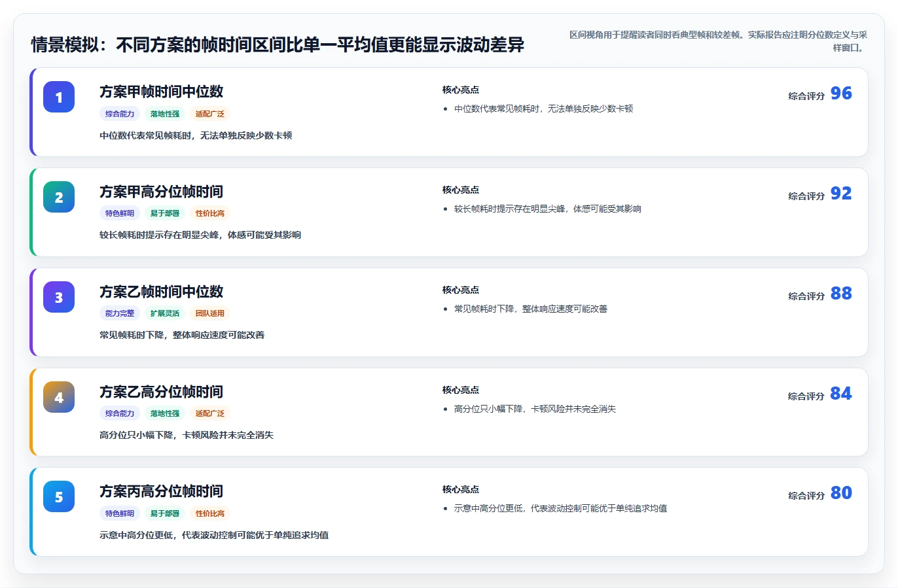The height and width of the screenshot is (588, 898).
Task: Click bullet text 常见帧耗时下降 under 核心亮点
Action: tap(531, 309)
